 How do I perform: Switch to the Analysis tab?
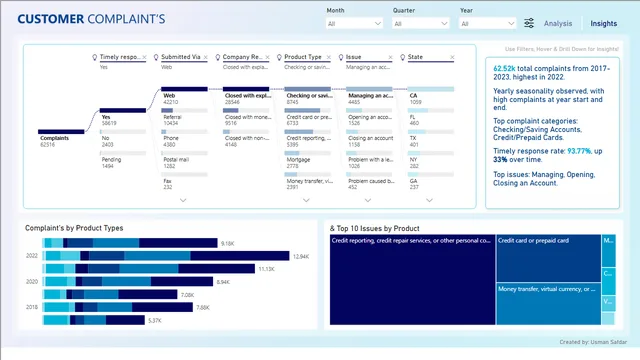click(x=558, y=24)
